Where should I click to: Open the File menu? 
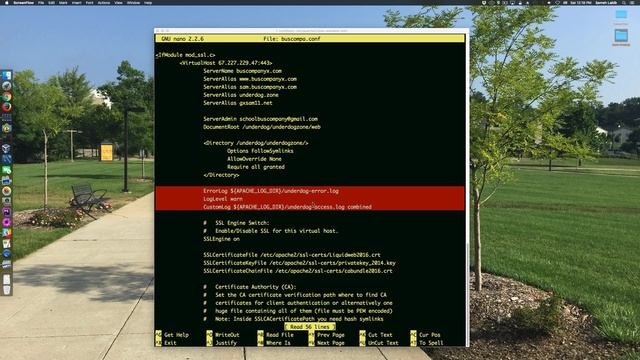coord(41,2)
